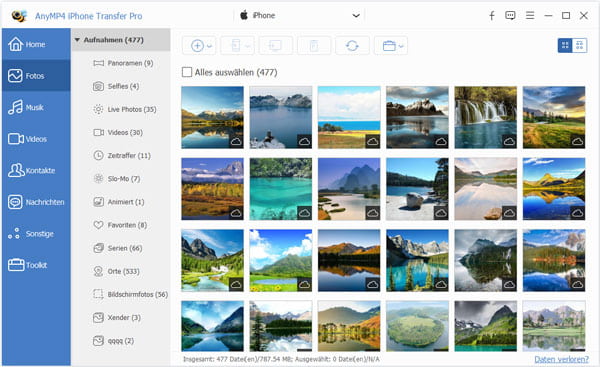Open Nachrichten in the sidebar

click(x=36, y=202)
